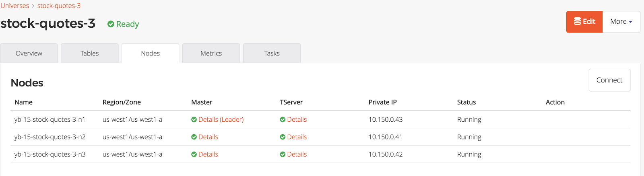Click the database icon on Edit button
Screen dimensions: 644x176
click(x=577, y=21)
